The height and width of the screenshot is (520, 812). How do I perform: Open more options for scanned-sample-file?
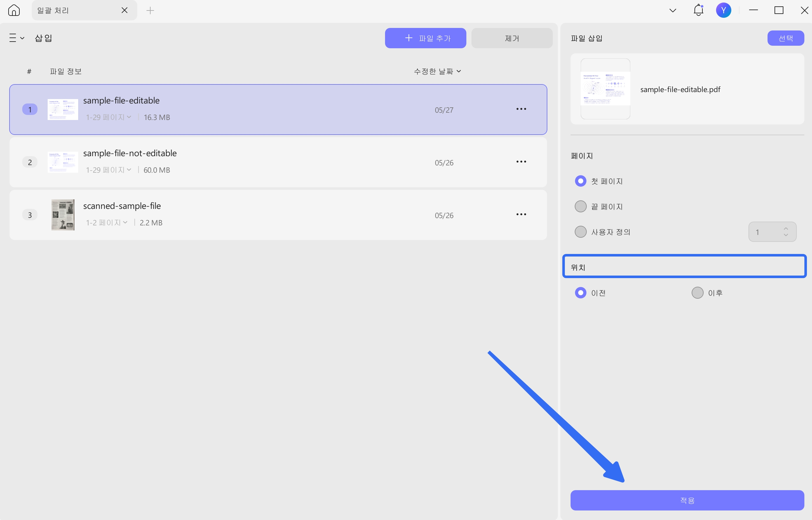[521, 214]
